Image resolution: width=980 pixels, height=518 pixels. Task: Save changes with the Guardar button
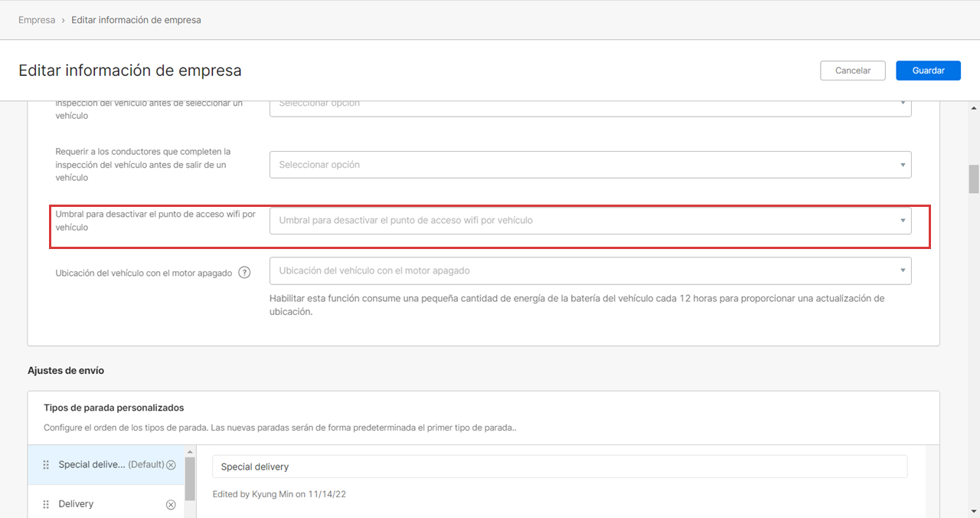928,70
